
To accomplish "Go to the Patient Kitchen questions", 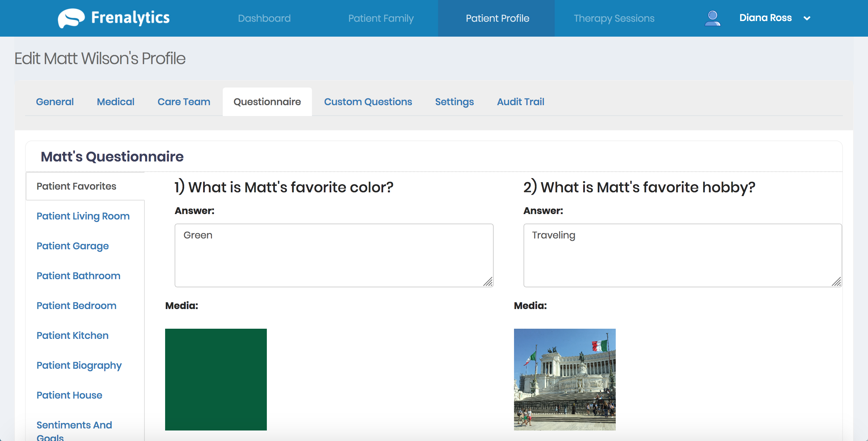I will click(73, 335).
